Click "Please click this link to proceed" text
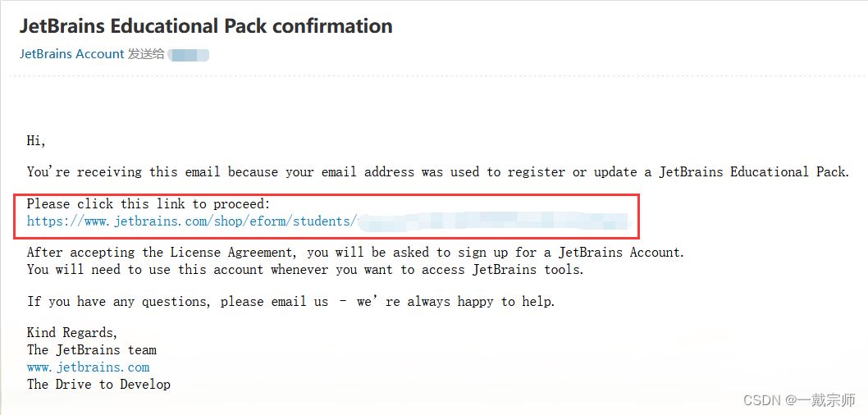 [x=148, y=204]
